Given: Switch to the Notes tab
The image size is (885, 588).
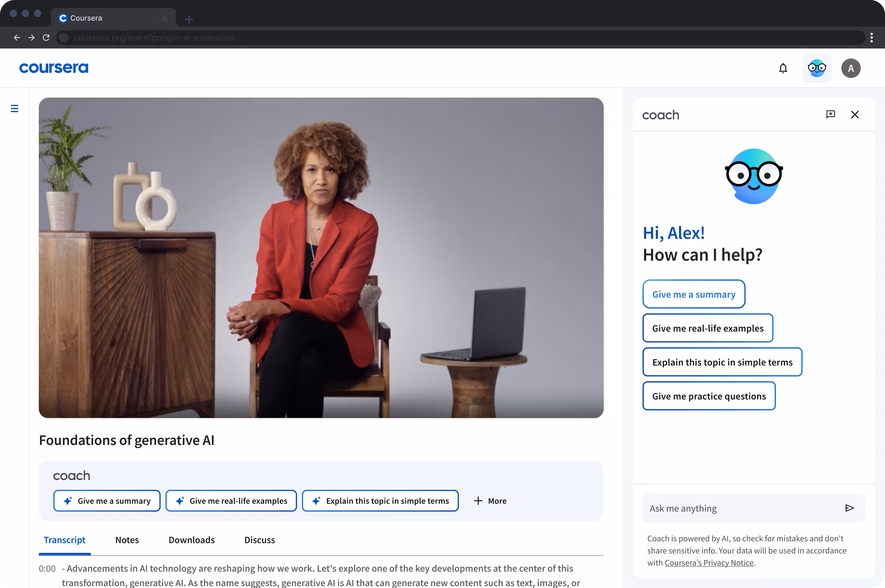Looking at the screenshot, I should (x=127, y=540).
